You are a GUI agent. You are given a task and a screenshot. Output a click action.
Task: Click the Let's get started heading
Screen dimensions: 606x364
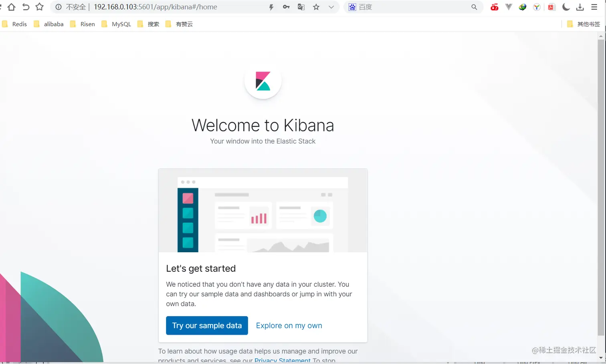pos(201,268)
